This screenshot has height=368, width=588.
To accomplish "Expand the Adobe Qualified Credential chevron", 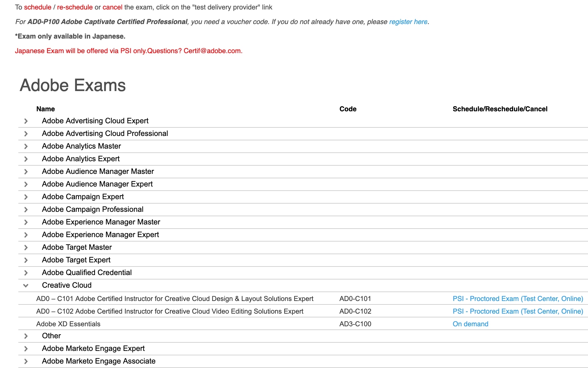I will click(x=26, y=273).
